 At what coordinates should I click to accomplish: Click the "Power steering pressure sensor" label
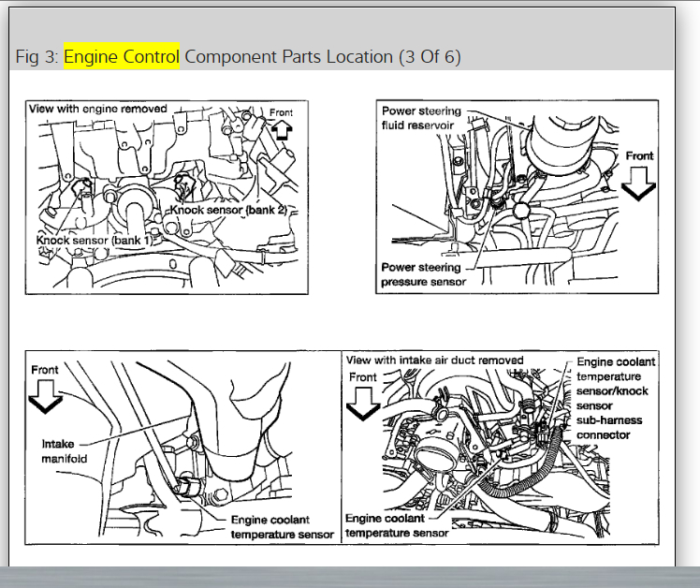coord(423,274)
